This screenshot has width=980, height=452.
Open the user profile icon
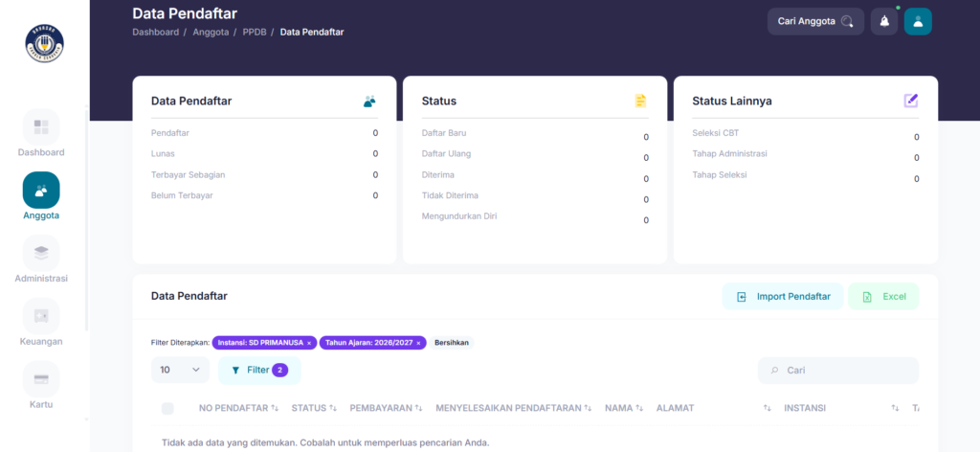click(x=918, y=21)
